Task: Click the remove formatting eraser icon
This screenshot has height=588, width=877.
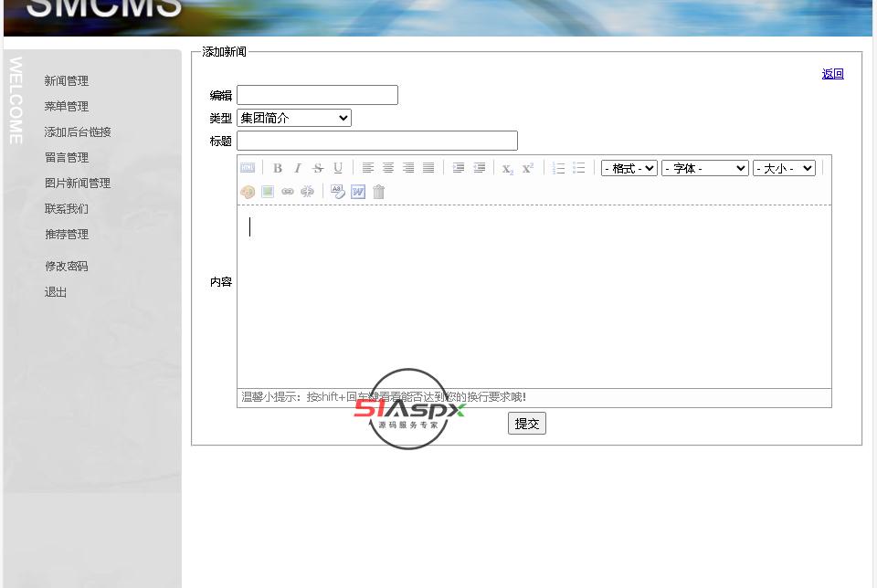Action: 338,192
